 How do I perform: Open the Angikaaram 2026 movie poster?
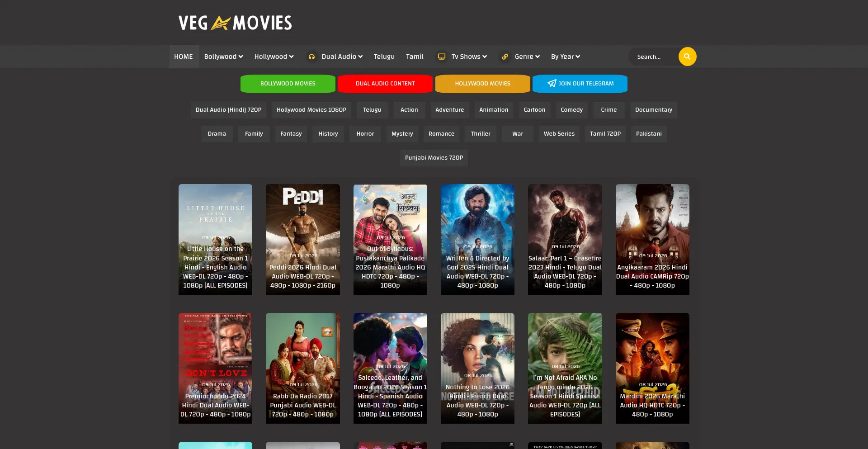tap(652, 239)
